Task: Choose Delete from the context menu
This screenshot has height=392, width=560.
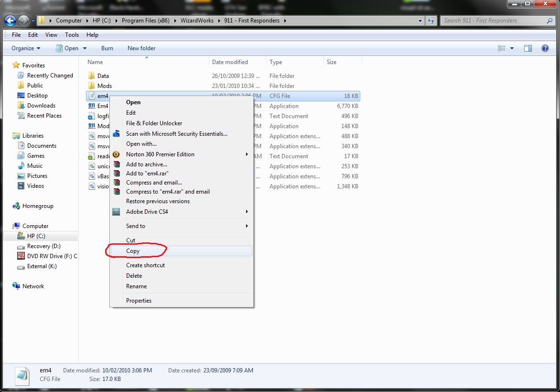Action: click(x=182, y=276)
